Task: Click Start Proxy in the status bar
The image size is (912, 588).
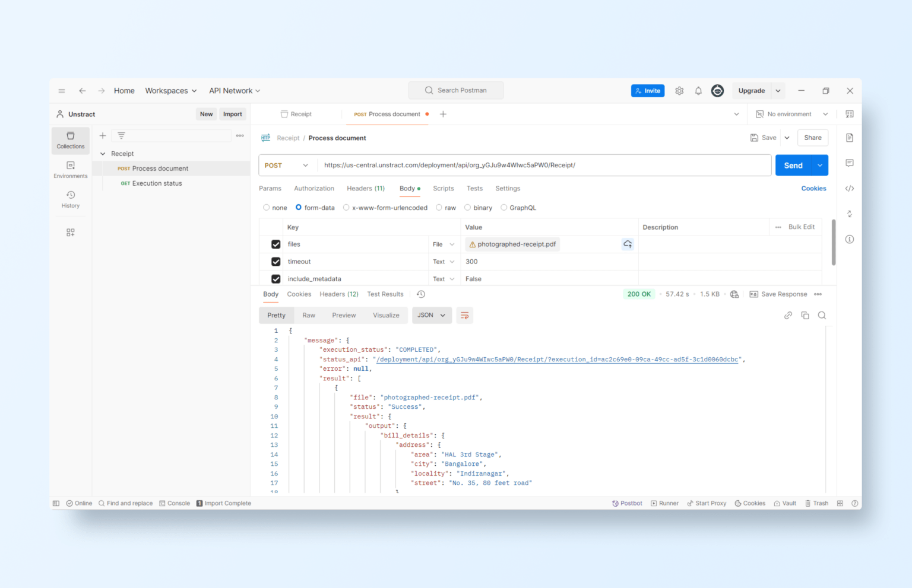Action: [707, 503]
